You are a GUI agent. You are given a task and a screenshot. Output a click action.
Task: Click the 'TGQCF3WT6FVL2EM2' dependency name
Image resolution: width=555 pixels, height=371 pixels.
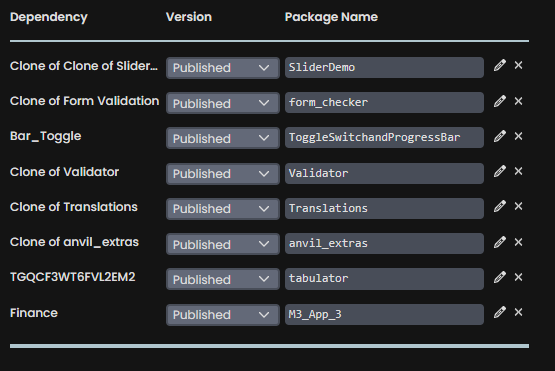73,277
